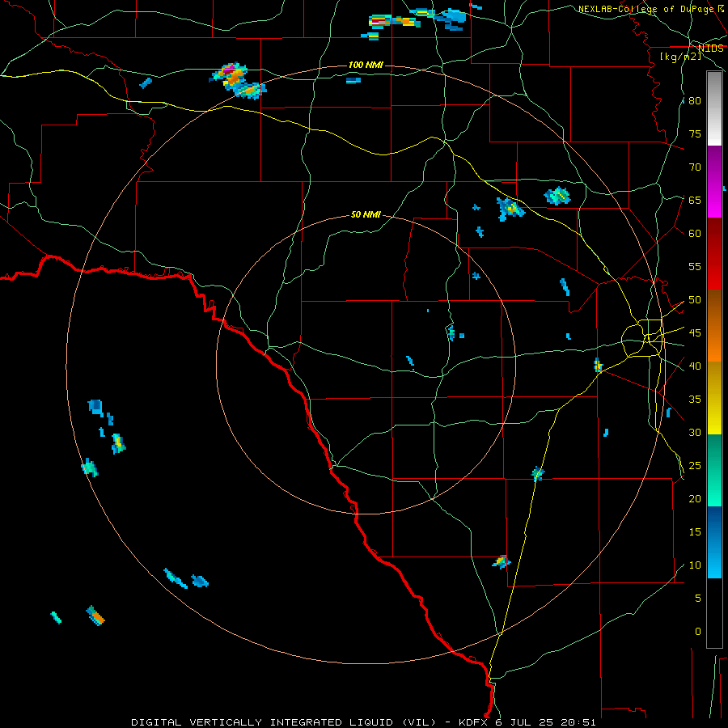Click the "[kg/m2]" units label
The image size is (728, 728).
pos(680,57)
